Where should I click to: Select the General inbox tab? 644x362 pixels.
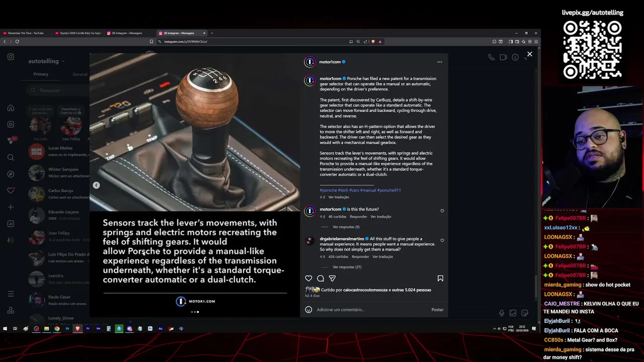79,74
